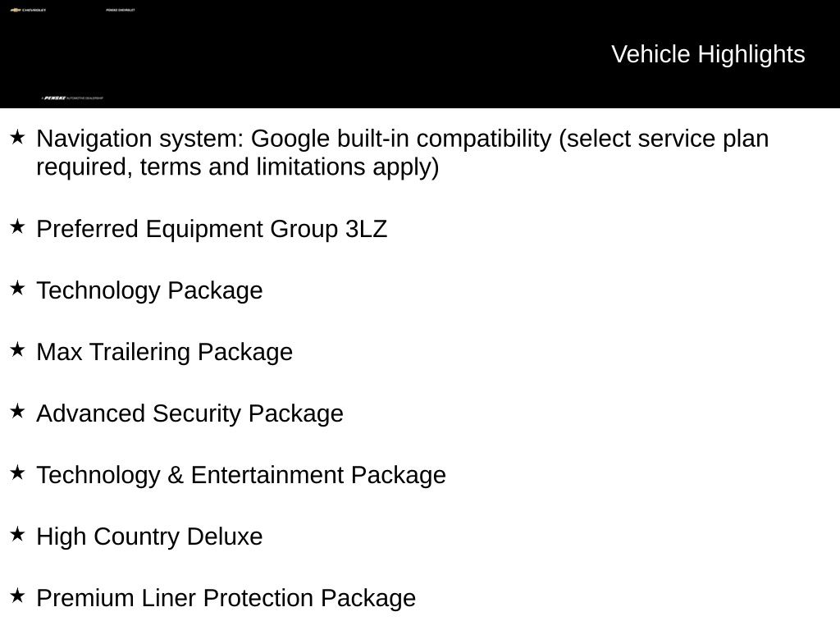Image resolution: width=840 pixels, height=630 pixels.
Task: Select the Max Trailering Package item
Action: click(164, 353)
